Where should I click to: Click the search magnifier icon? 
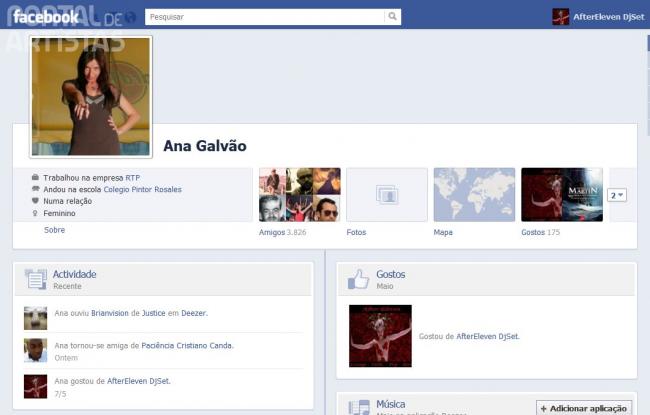(x=392, y=17)
